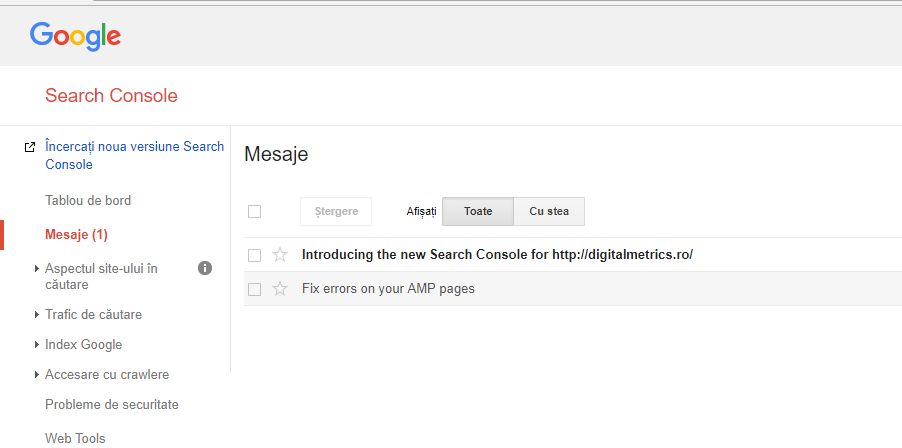Toggle the select-all messages checkbox
This screenshot has width=902, height=448.
pos(254,211)
